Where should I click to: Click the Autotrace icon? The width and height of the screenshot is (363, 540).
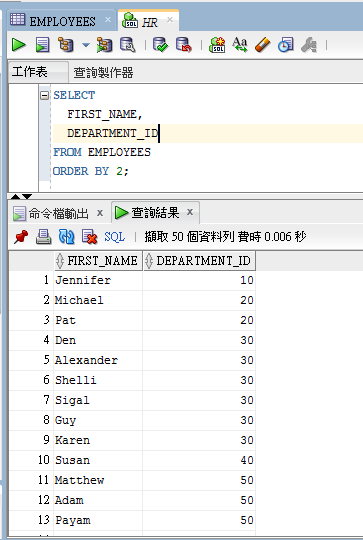[104, 45]
